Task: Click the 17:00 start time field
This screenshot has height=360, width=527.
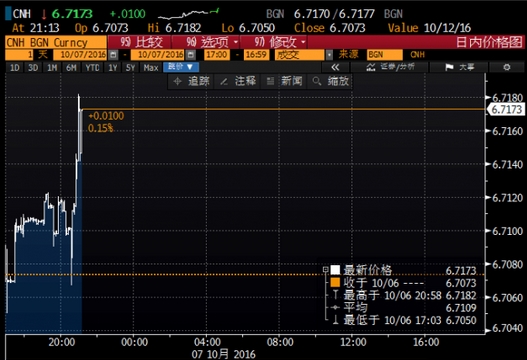Action: [x=217, y=54]
